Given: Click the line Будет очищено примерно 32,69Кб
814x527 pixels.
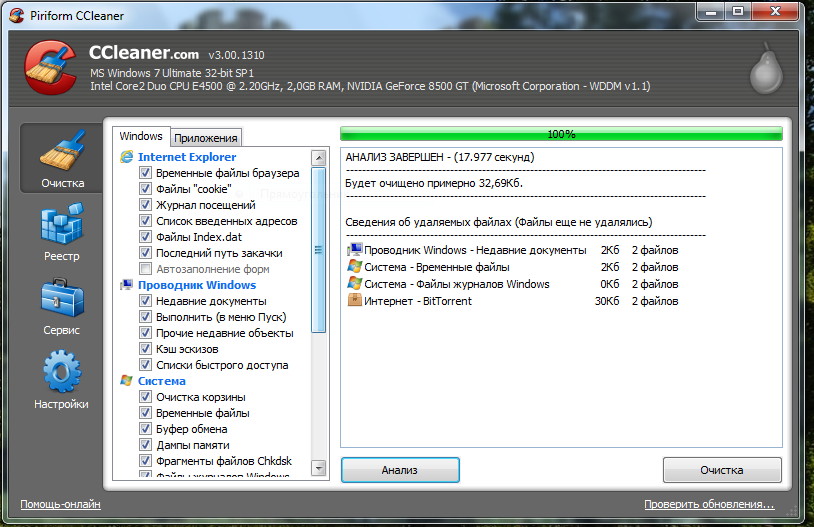Looking at the screenshot, I should pos(434,183).
